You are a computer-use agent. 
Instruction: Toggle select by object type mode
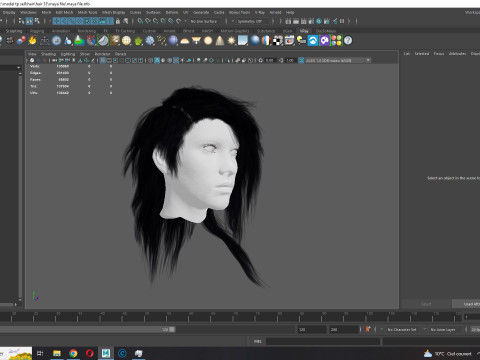29,21
